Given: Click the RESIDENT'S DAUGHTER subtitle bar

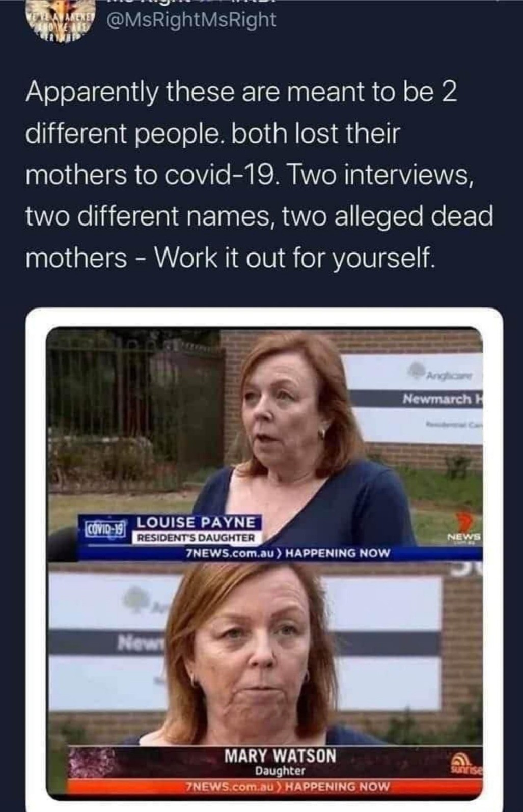Looking at the screenshot, I should coord(194,538).
